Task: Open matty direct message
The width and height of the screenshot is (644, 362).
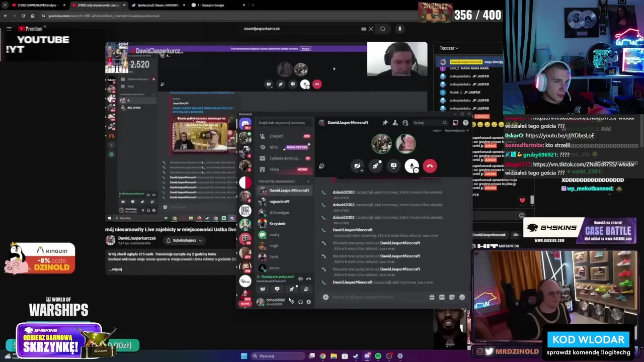Action: tap(285, 235)
